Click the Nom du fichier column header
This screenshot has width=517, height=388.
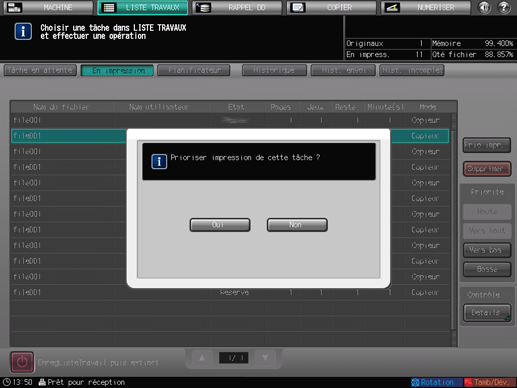point(62,107)
